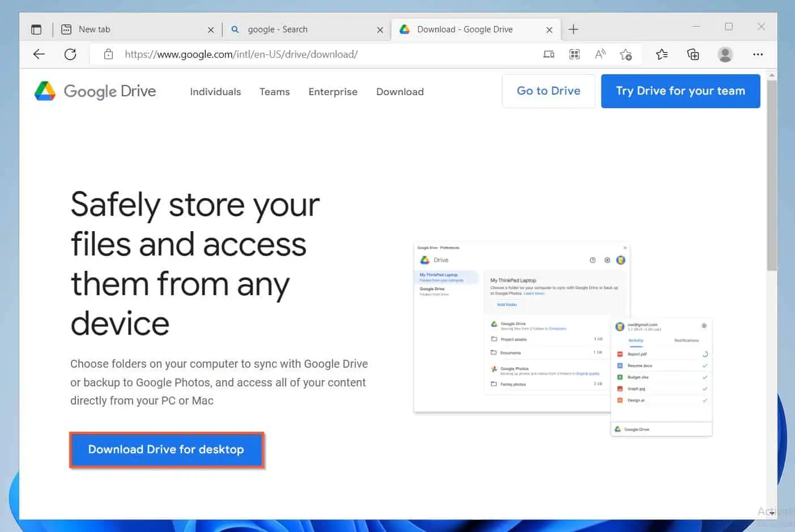Open the QR code / apps icon in address bar
Image resolution: width=795 pixels, height=532 pixels.
[x=575, y=54]
